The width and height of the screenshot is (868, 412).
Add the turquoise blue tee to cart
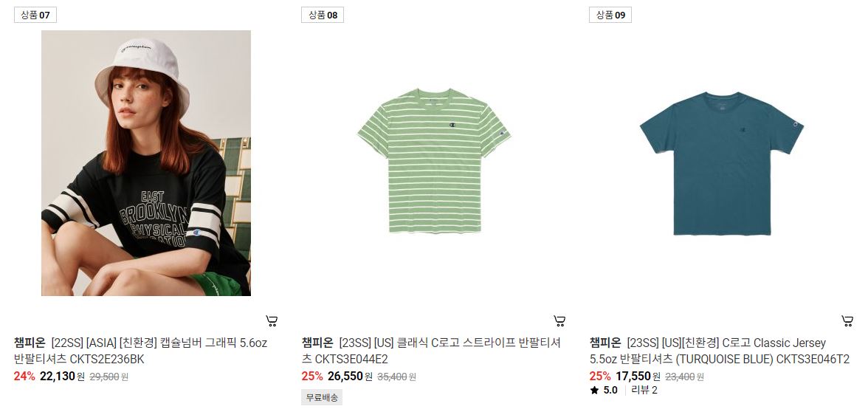(847, 320)
